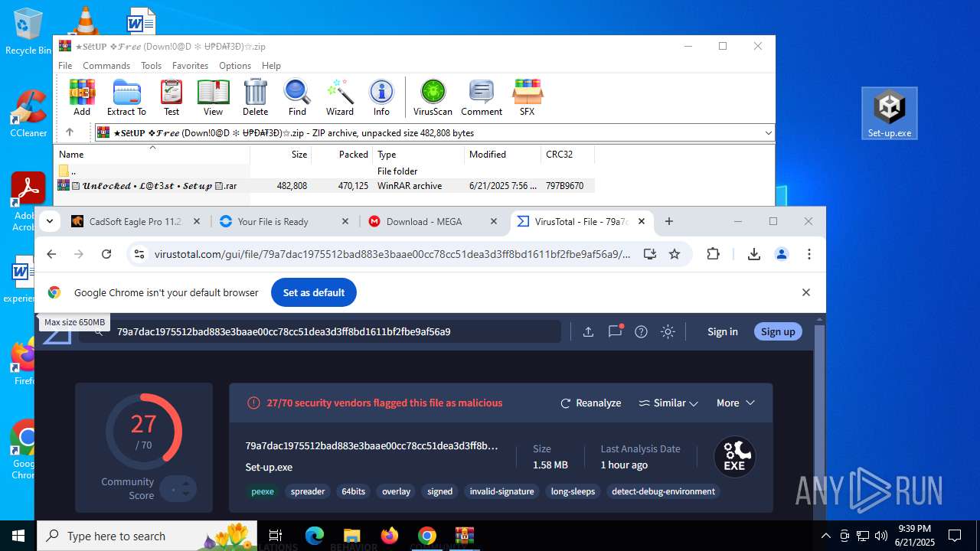Click VirusTotal upload file icon
Viewport: 980px width, 551px height.
[588, 331]
